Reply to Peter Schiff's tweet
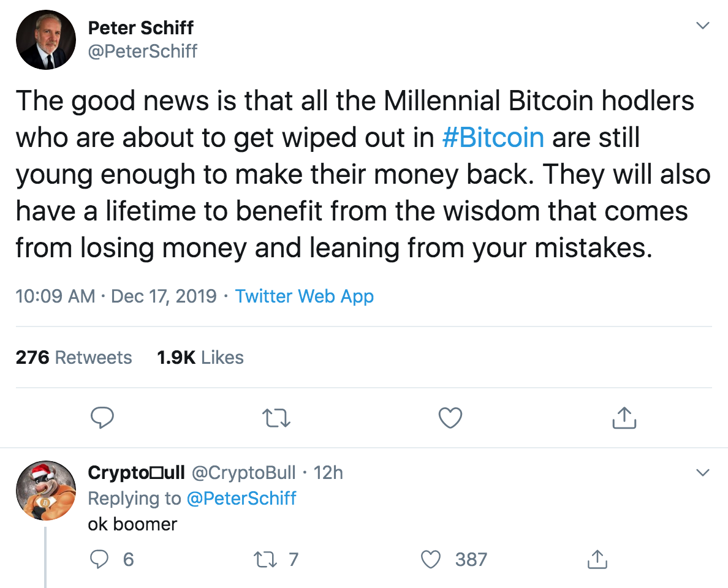The width and height of the screenshot is (728, 588). (102, 418)
